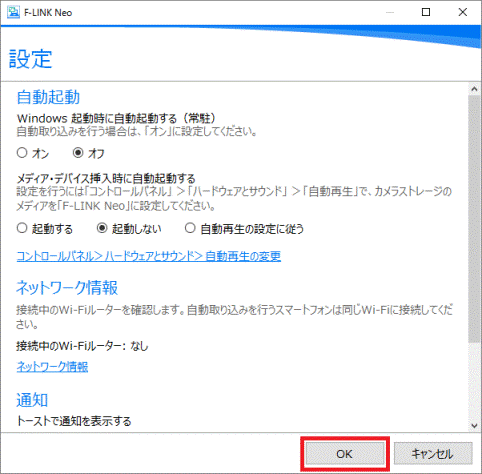This screenshot has height=474, width=482.
Task: Click the トーストで通知を表示する label
Action: [x=74, y=421]
